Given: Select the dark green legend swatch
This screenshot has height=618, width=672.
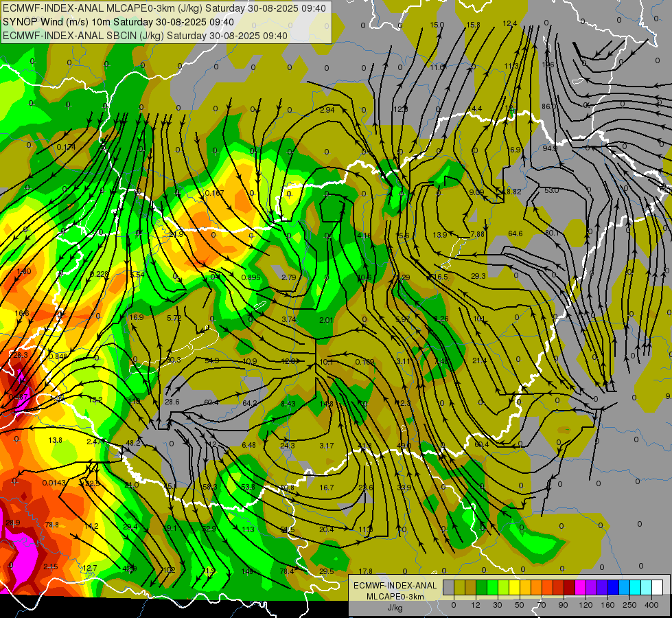Looking at the screenshot, I should tap(482, 587).
